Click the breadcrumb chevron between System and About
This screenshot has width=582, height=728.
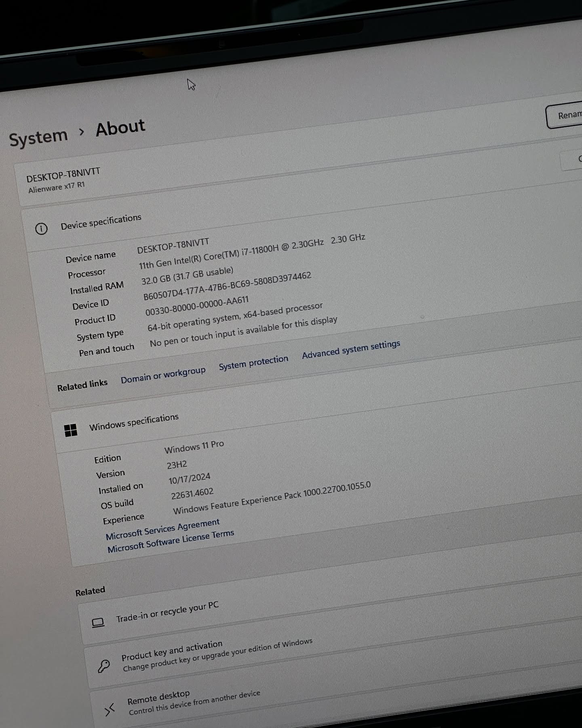pos(82,132)
